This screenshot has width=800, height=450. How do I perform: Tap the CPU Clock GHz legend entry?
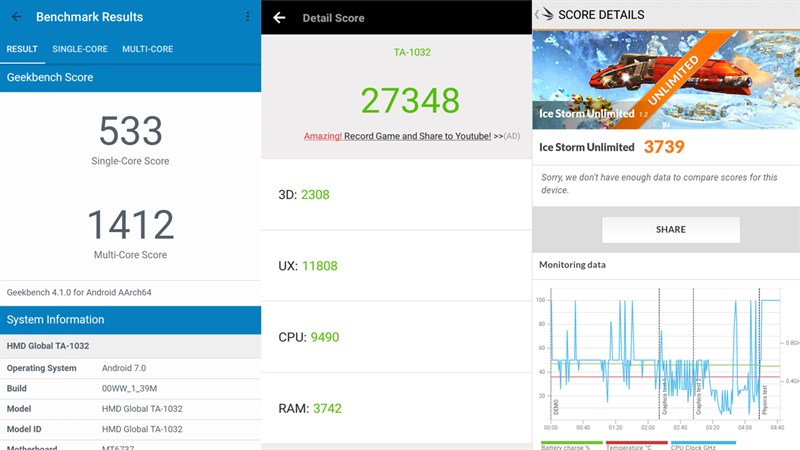pos(703,445)
